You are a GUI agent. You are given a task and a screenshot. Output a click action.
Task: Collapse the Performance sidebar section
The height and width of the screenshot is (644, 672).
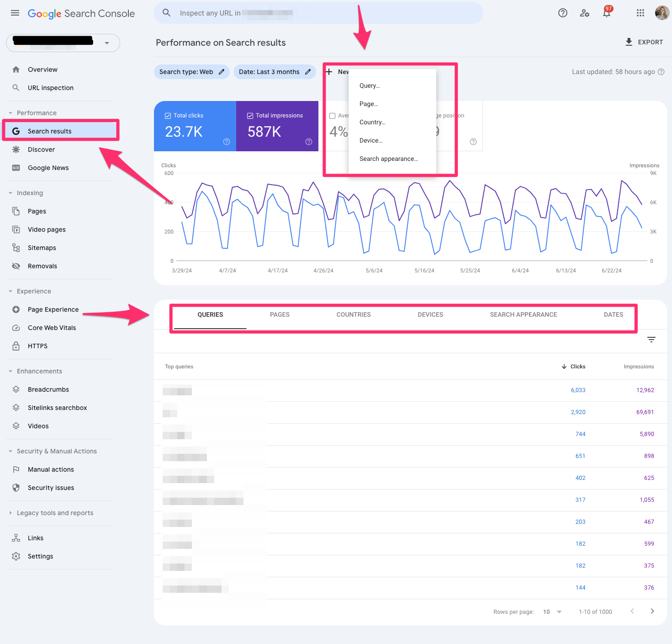pos(11,113)
